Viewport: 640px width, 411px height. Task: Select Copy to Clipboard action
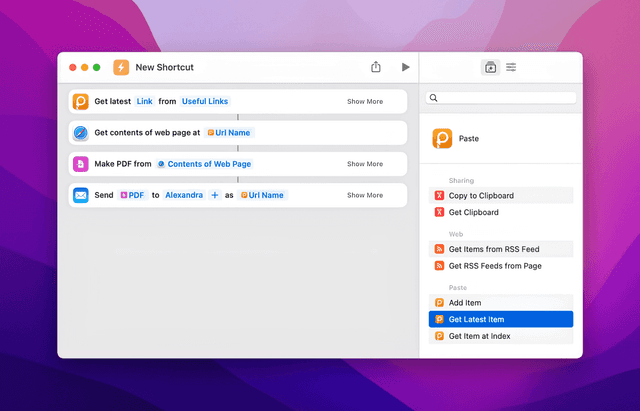click(x=501, y=196)
